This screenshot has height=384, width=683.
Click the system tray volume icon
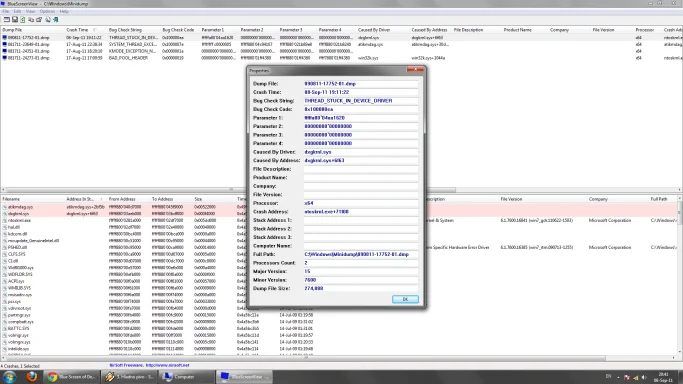point(644,377)
